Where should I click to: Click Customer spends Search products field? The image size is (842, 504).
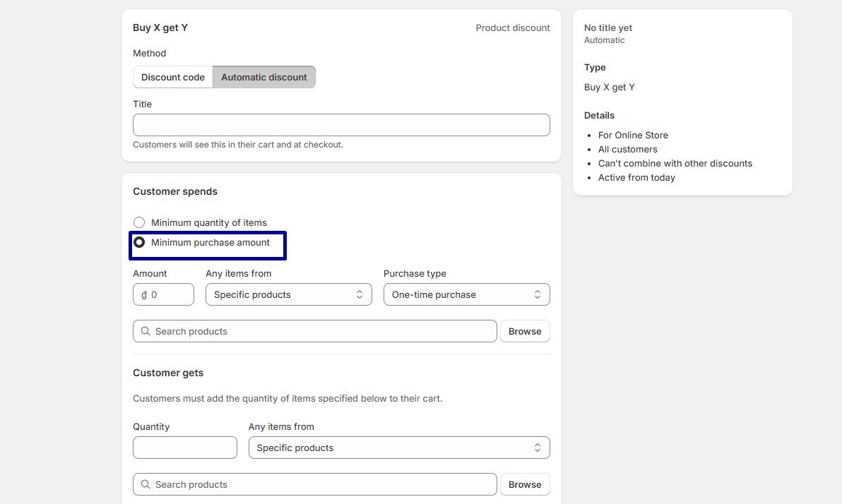pyautogui.click(x=314, y=331)
